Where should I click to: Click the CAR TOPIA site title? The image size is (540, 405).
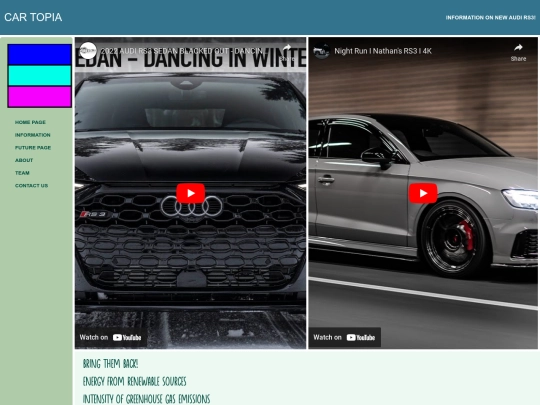(33, 17)
